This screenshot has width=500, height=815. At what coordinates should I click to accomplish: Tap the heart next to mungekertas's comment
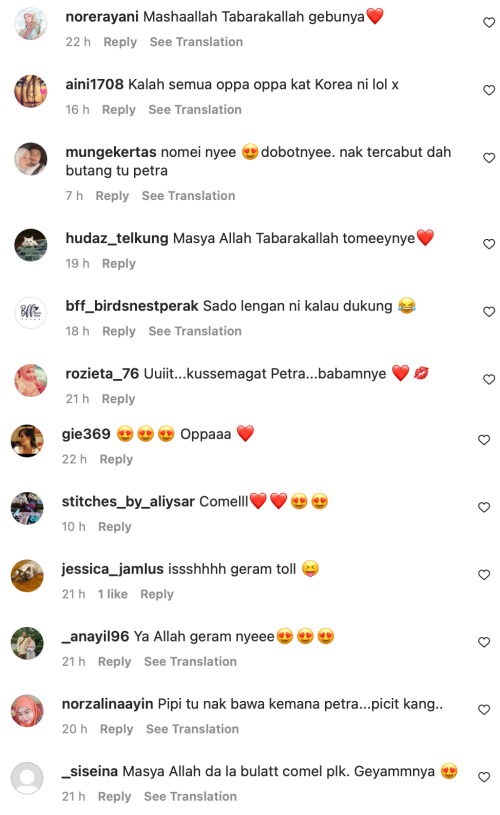tap(489, 157)
